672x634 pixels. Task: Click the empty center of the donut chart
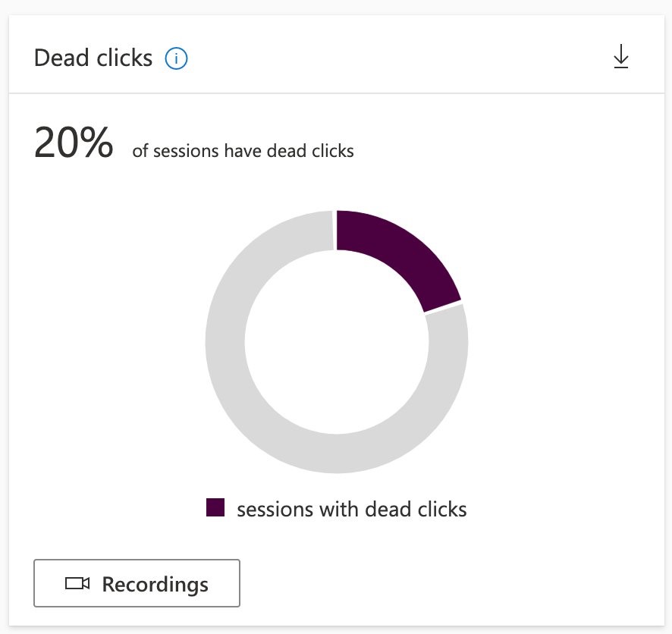click(337, 342)
